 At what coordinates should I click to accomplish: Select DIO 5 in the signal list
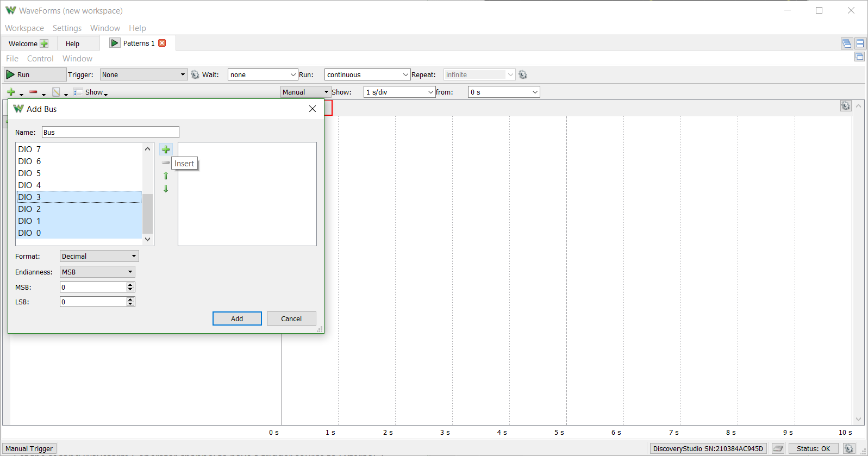click(x=79, y=173)
